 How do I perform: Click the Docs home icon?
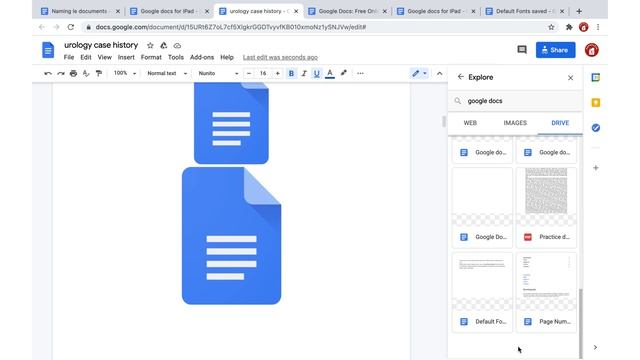(48, 50)
